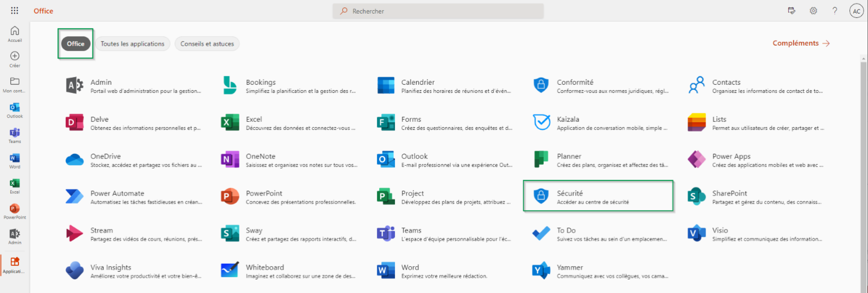Select the Office filter tab

(x=76, y=43)
